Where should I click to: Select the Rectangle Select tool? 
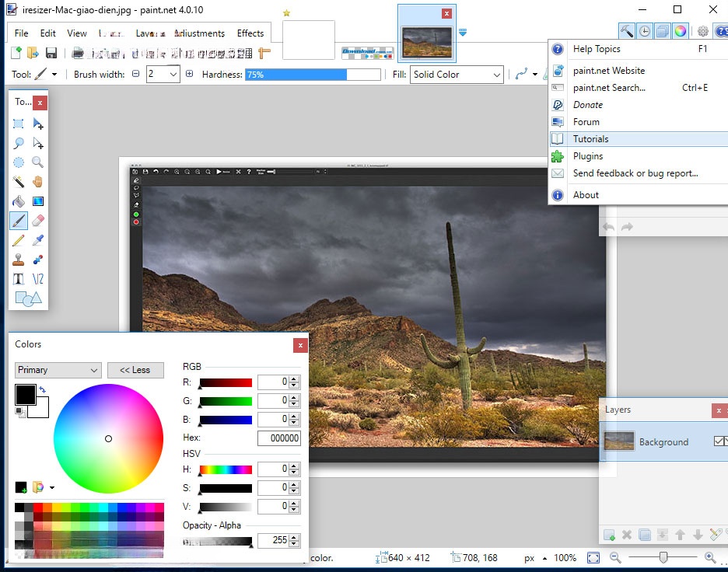[19, 124]
